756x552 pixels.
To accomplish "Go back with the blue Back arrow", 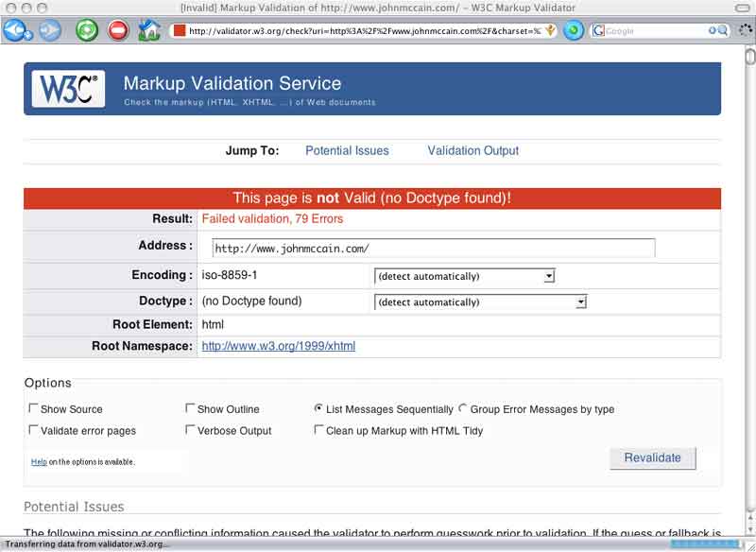I will [x=16, y=30].
